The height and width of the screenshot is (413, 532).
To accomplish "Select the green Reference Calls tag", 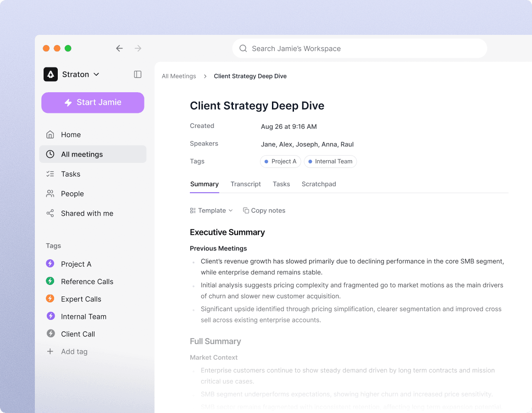I will click(87, 281).
